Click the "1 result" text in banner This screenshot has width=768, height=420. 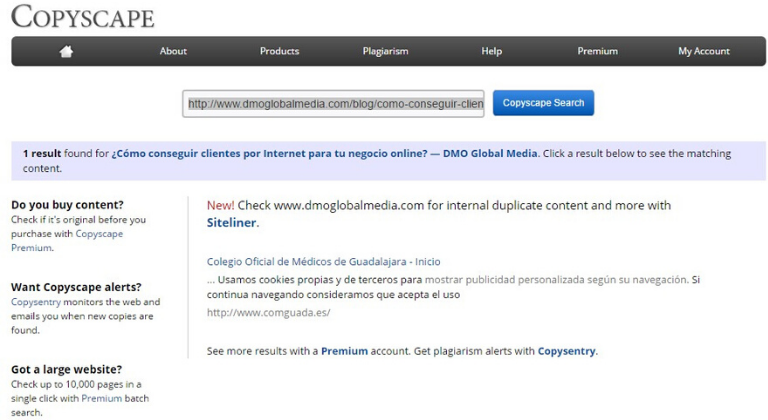pos(42,153)
